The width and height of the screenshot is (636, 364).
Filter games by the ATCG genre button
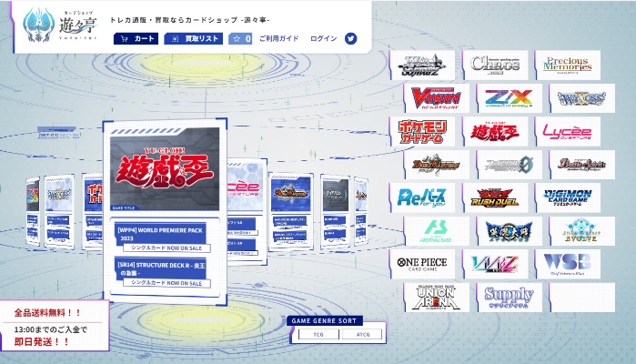click(363, 334)
